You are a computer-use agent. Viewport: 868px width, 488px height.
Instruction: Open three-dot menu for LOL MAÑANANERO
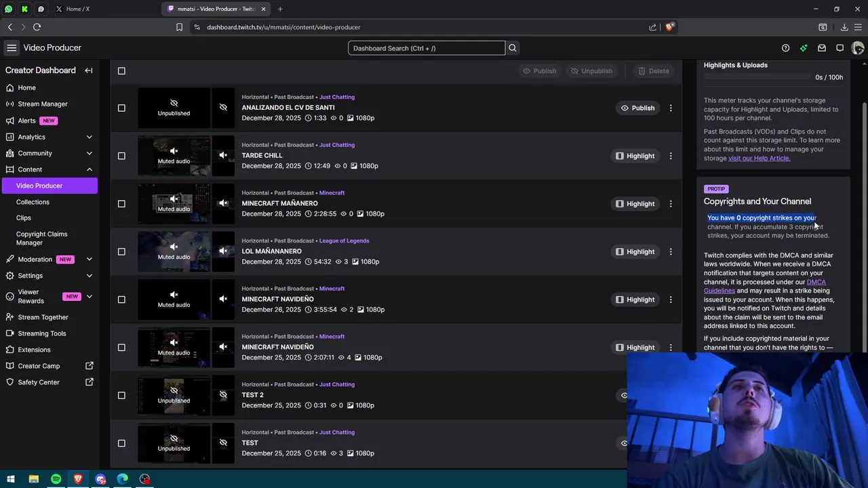(671, 251)
